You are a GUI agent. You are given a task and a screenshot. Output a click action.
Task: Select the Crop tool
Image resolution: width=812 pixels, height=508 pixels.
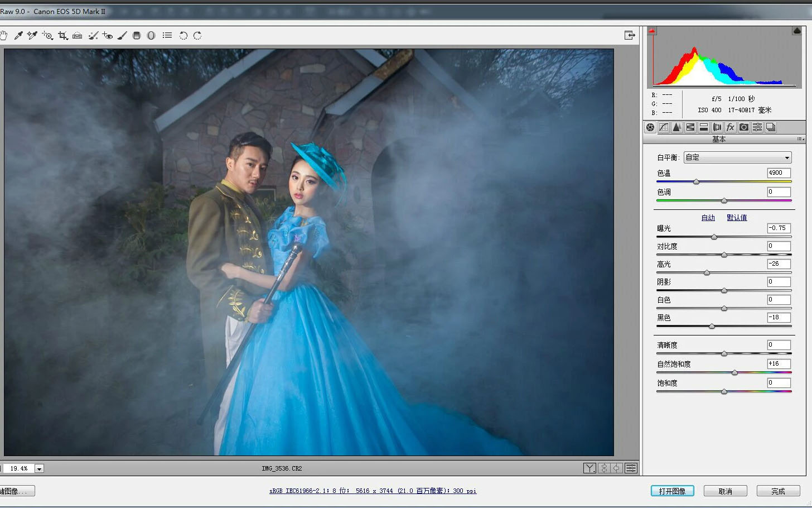[x=62, y=35]
